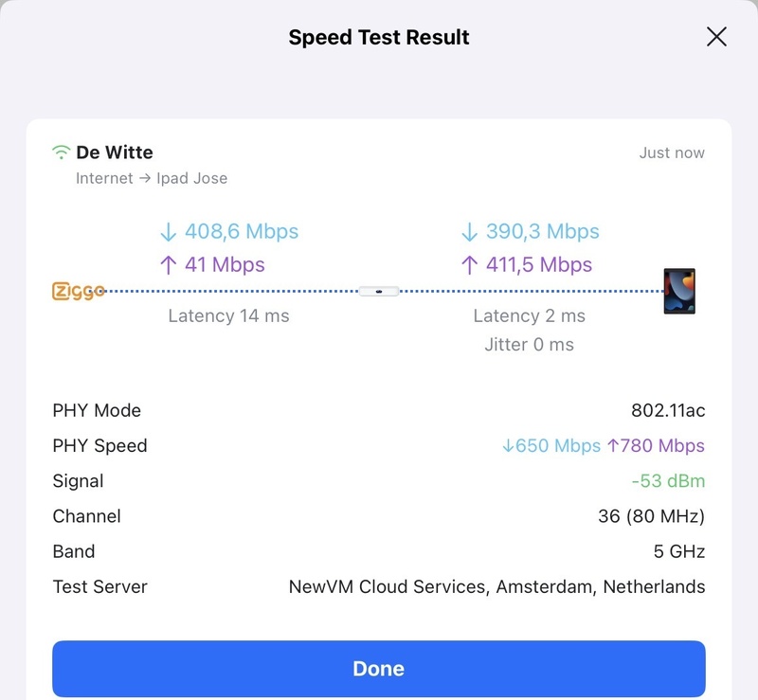Image resolution: width=758 pixels, height=700 pixels.
Task: Select the De Witte network name
Action: [115, 153]
